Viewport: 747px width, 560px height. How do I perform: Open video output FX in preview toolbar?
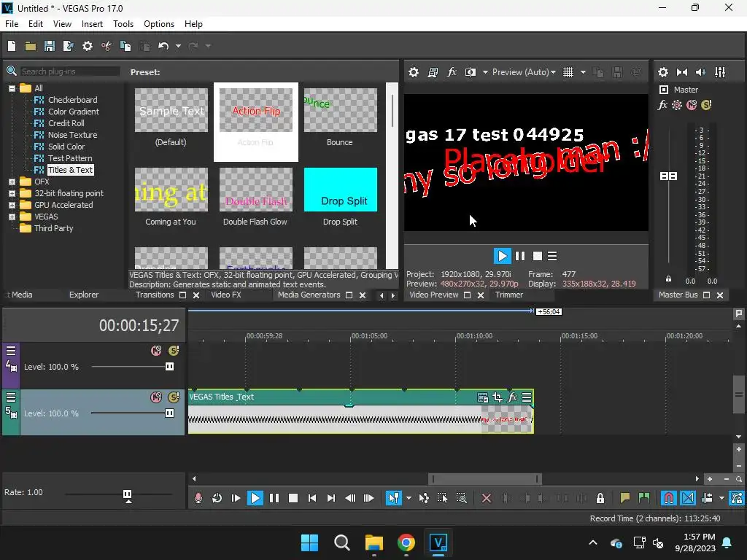pyautogui.click(x=452, y=72)
